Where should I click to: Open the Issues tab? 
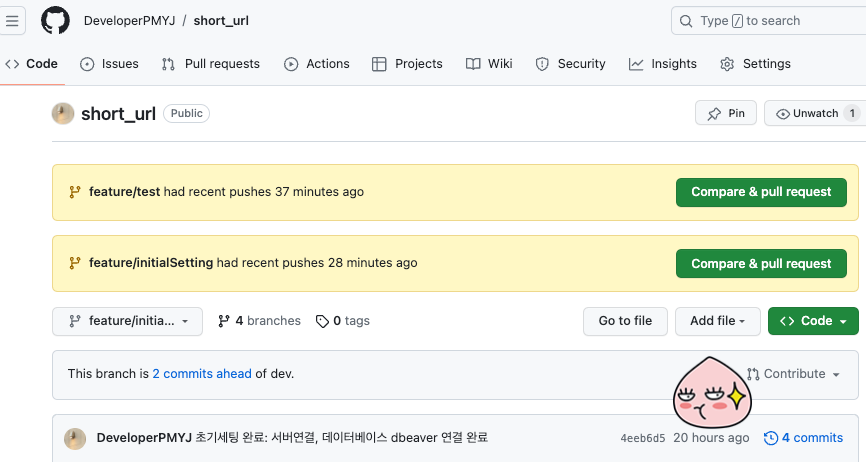(x=109, y=63)
